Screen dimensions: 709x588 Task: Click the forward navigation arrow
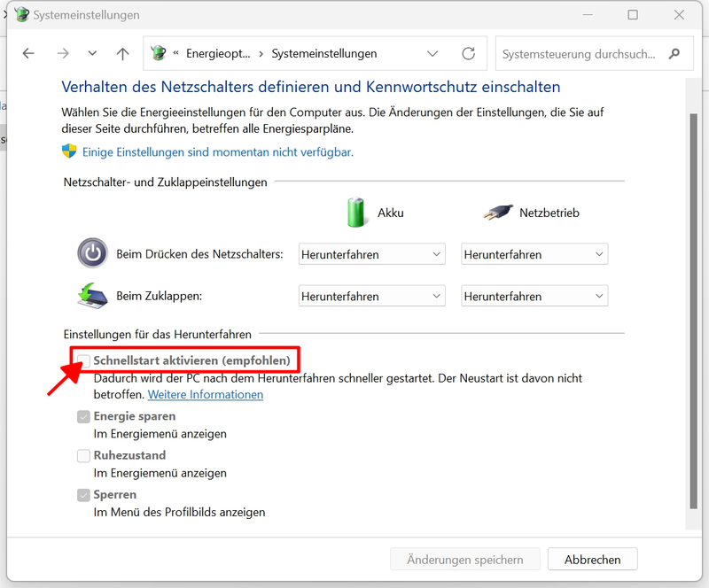62,54
